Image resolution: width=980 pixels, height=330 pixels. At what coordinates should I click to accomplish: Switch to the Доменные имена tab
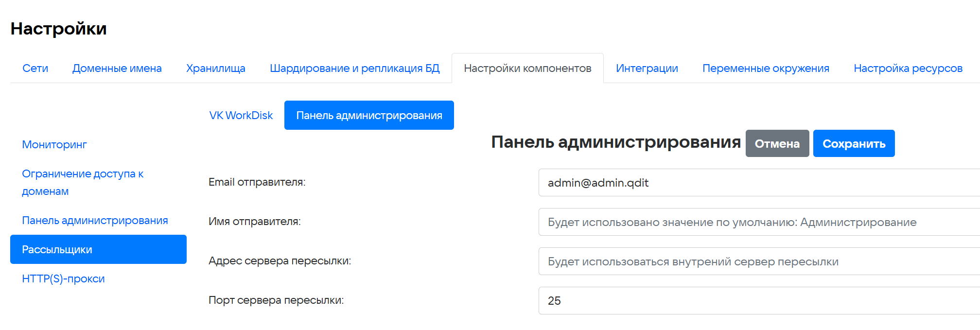tap(117, 69)
